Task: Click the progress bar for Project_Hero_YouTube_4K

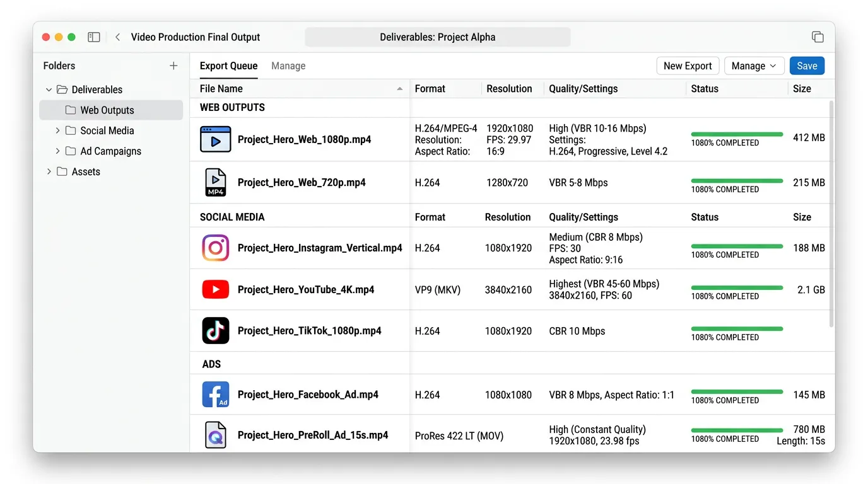Action: [x=737, y=287]
